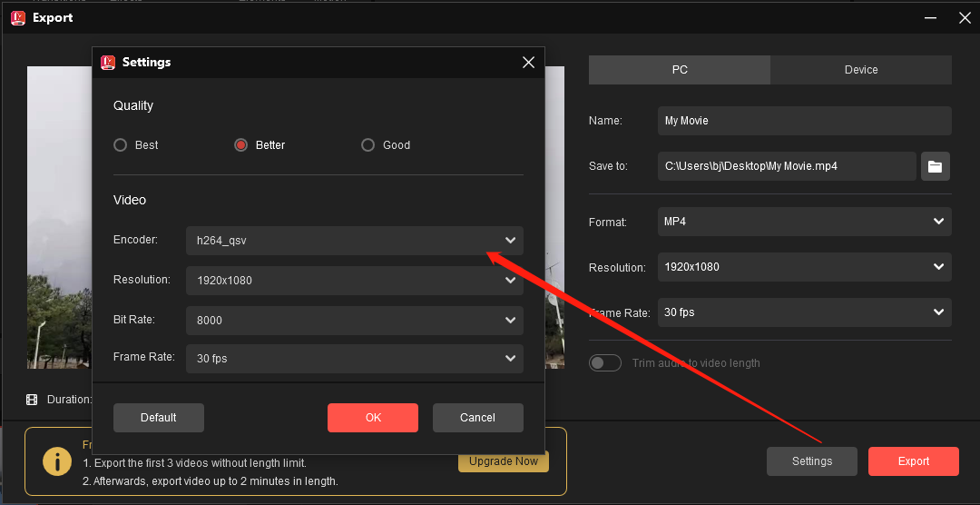Switch to the Device tab
The image size is (980, 505).
coord(860,70)
